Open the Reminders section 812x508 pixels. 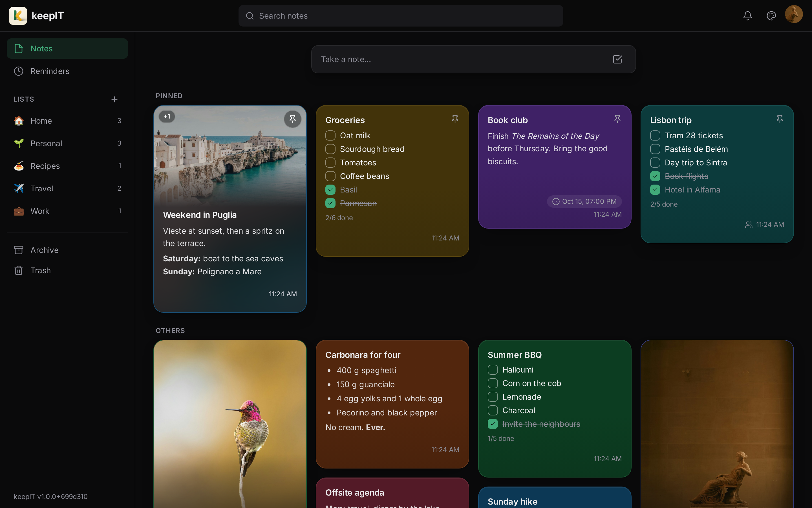tap(67, 71)
